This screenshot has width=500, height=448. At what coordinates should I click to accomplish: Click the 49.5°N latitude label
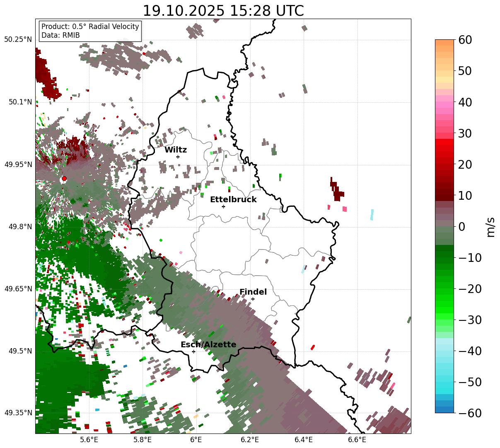coord(20,351)
